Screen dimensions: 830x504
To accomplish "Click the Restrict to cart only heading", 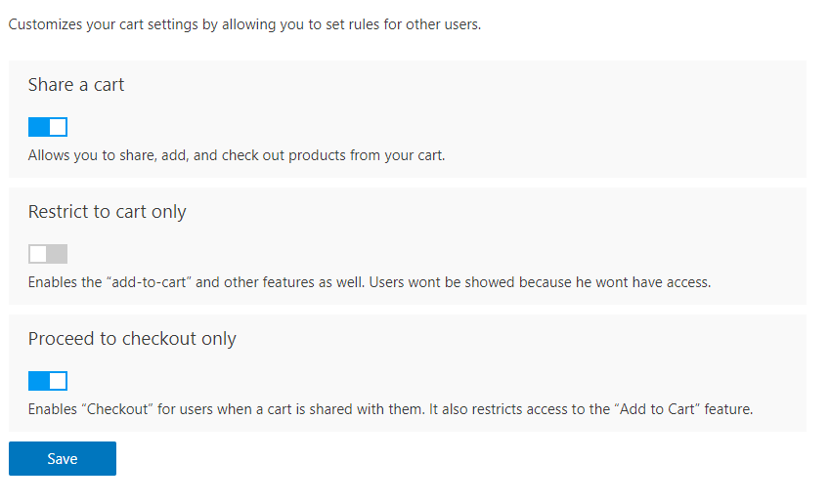I will (107, 212).
